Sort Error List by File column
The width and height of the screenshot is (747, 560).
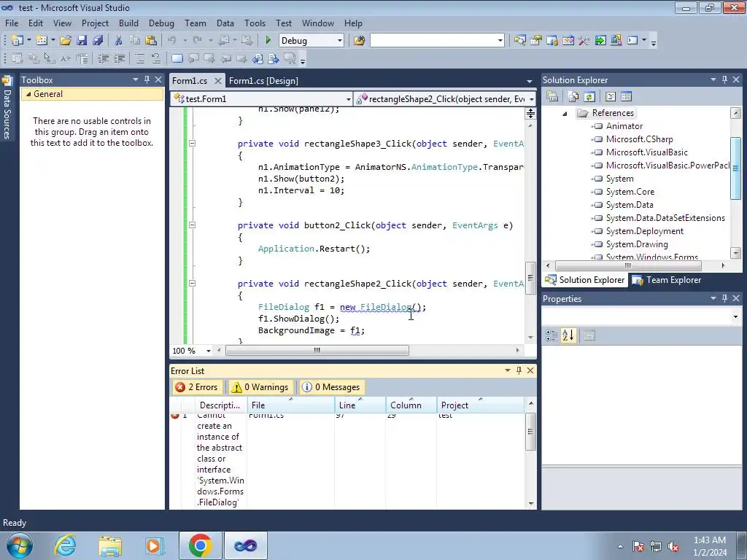(290, 405)
